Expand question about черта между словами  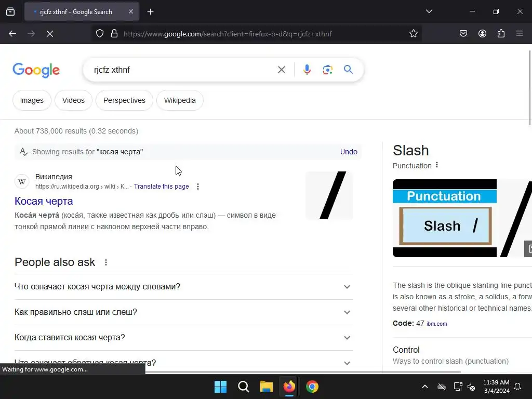click(184, 287)
